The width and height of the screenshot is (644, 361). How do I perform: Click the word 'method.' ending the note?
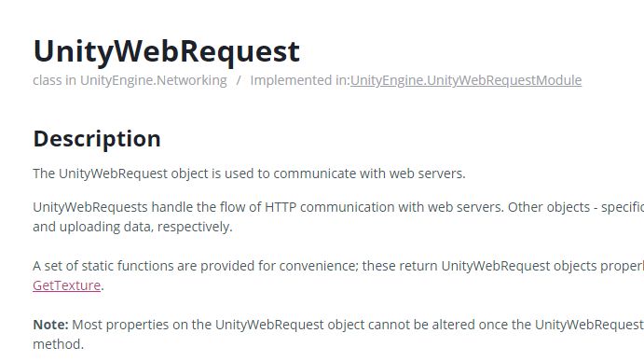(x=59, y=344)
